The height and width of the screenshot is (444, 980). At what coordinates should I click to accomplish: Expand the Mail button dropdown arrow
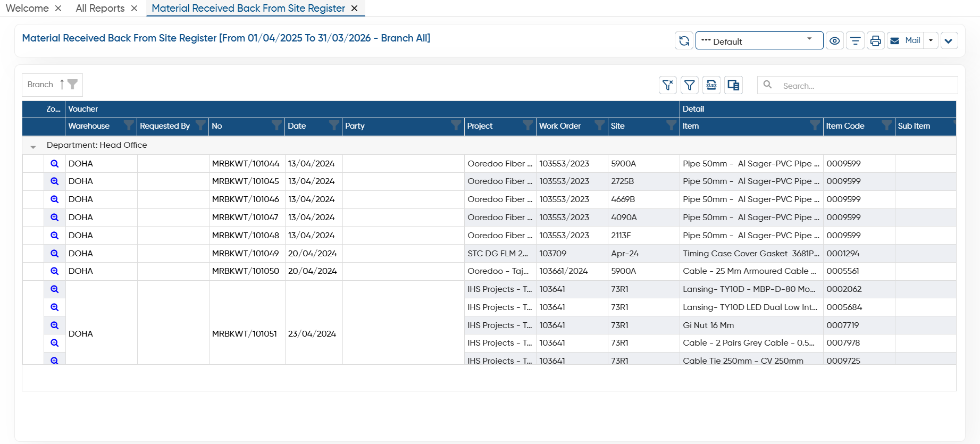tap(931, 40)
